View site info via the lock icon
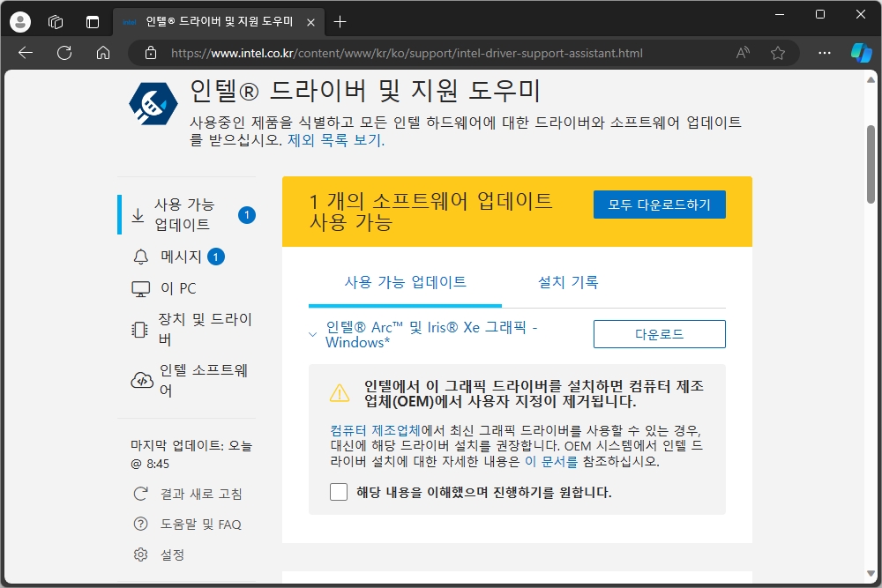 pos(150,53)
